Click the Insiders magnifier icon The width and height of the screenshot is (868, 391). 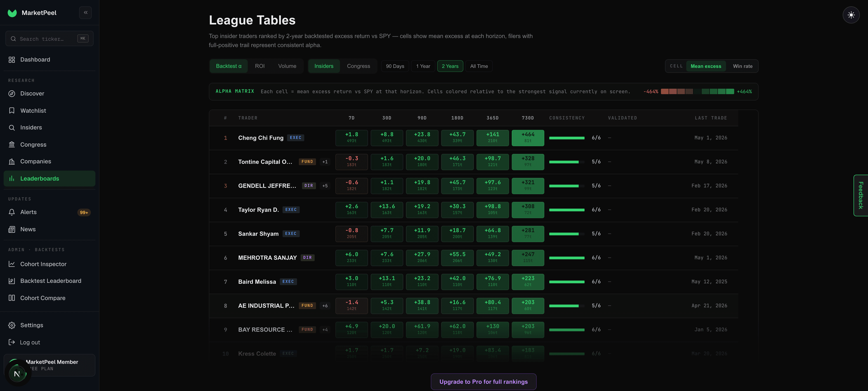pyautogui.click(x=12, y=128)
